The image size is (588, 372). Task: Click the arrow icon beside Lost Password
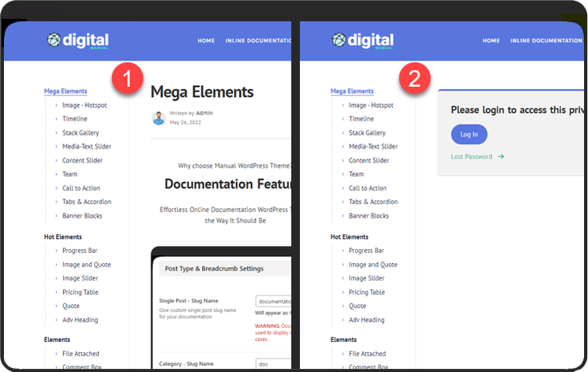(x=501, y=157)
